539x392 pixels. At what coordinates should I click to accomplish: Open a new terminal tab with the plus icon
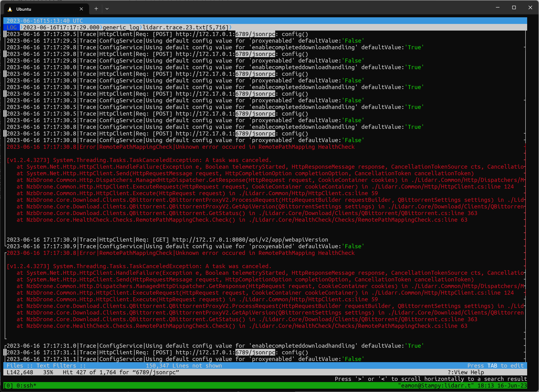[x=96, y=9]
